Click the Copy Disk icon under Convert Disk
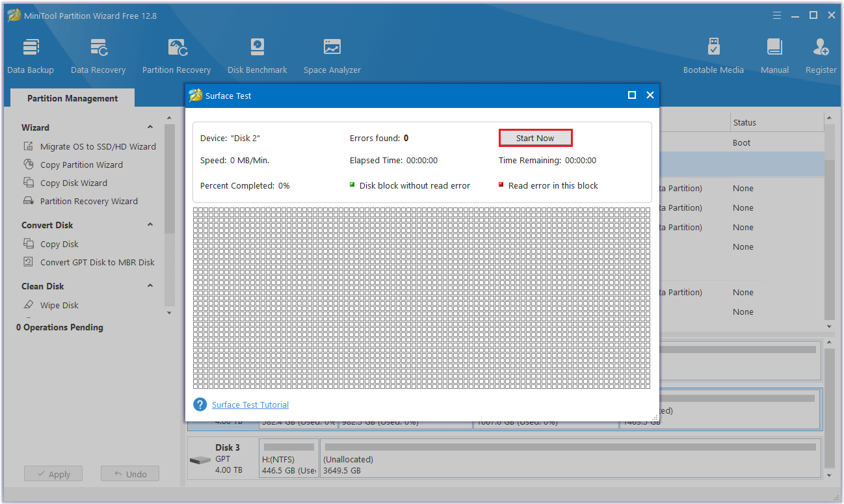The width and height of the screenshot is (844, 504). point(29,244)
